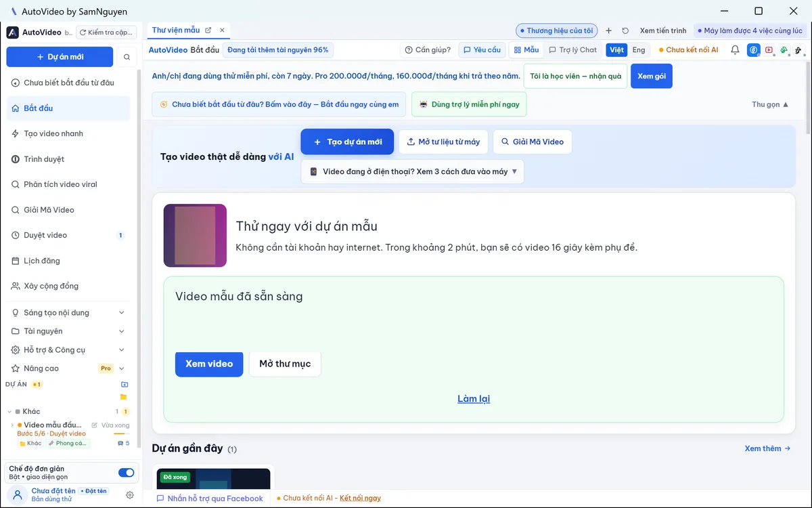Image resolution: width=812 pixels, height=508 pixels.
Task: Click Làm lại link
Action: coord(474,399)
